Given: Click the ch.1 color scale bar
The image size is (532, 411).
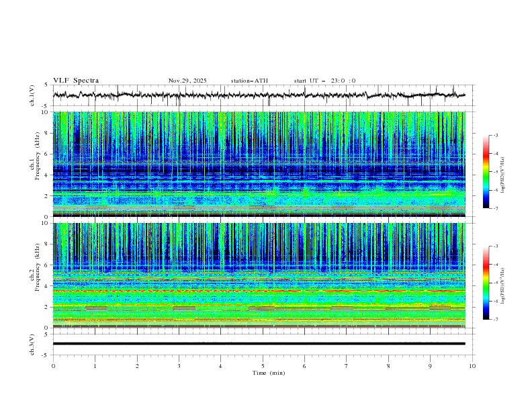Looking at the screenshot, I should (486, 172).
